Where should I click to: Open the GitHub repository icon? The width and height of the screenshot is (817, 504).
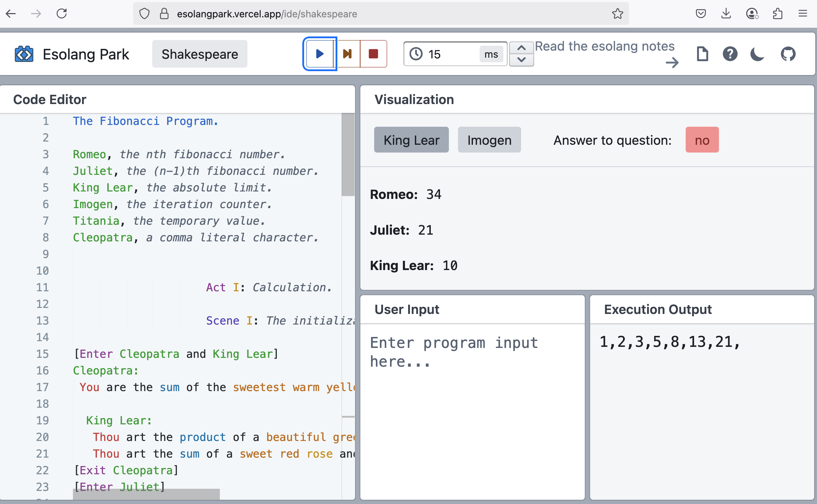(x=788, y=54)
